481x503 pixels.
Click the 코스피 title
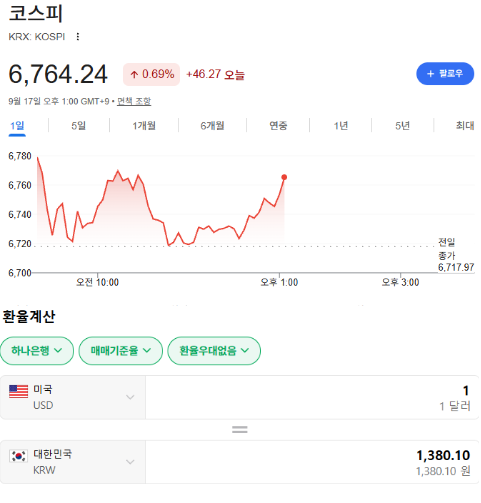[x=36, y=14]
